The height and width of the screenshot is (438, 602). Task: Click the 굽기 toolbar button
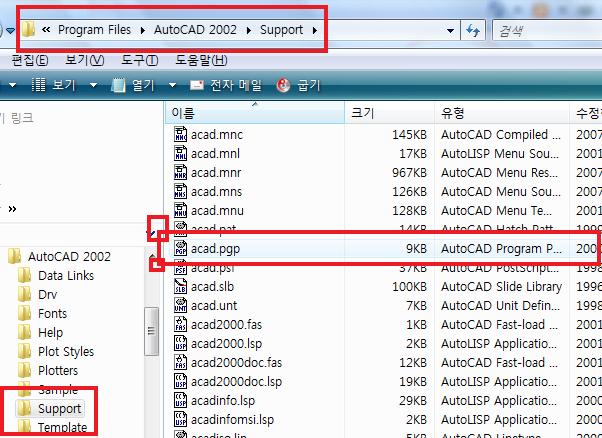coord(299,85)
